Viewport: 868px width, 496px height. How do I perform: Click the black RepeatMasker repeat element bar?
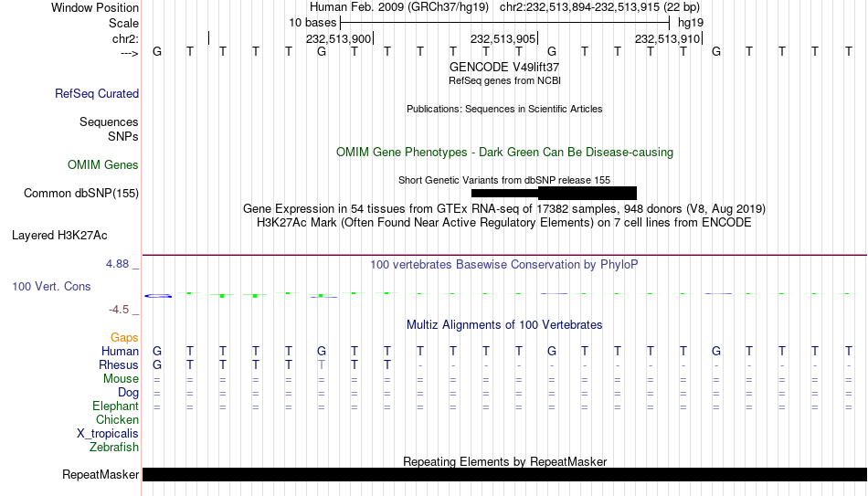coord(504,474)
